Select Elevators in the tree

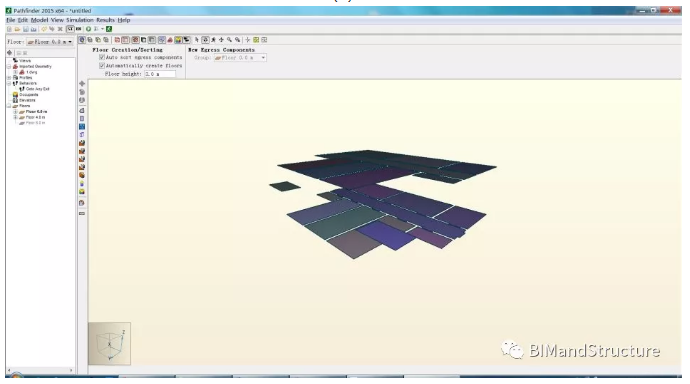(27, 100)
